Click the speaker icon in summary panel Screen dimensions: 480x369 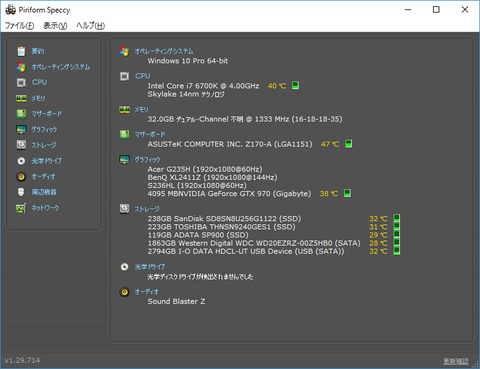(x=124, y=292)
